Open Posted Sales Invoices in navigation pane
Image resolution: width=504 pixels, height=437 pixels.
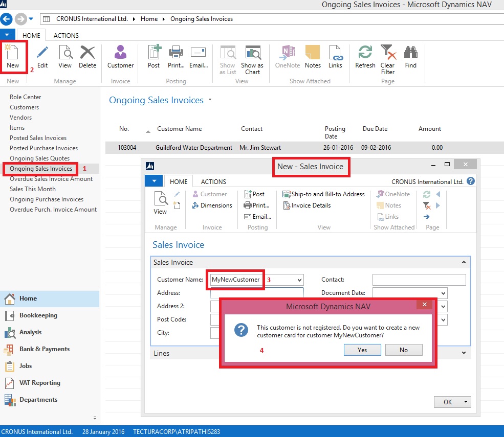(x=38, y=138)
